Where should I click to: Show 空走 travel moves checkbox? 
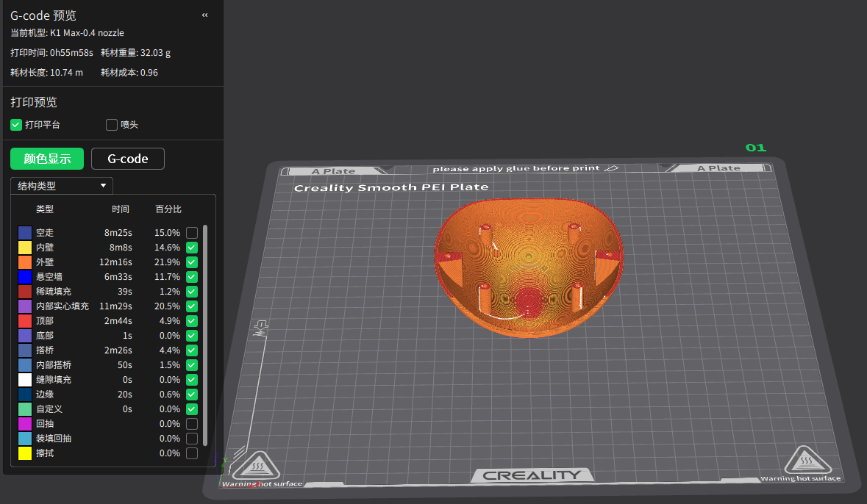(192, 233)
